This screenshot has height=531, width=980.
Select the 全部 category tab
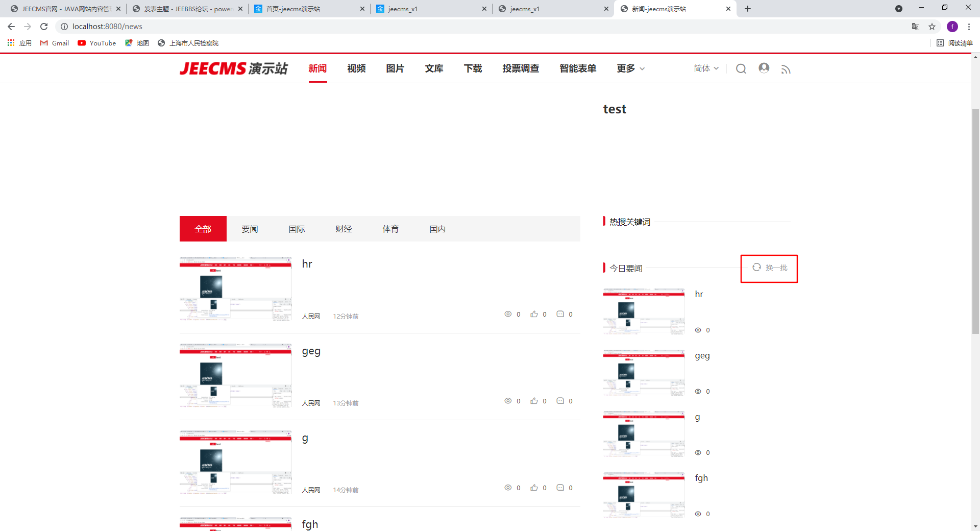pyautogui.click(x=203, y=229)
